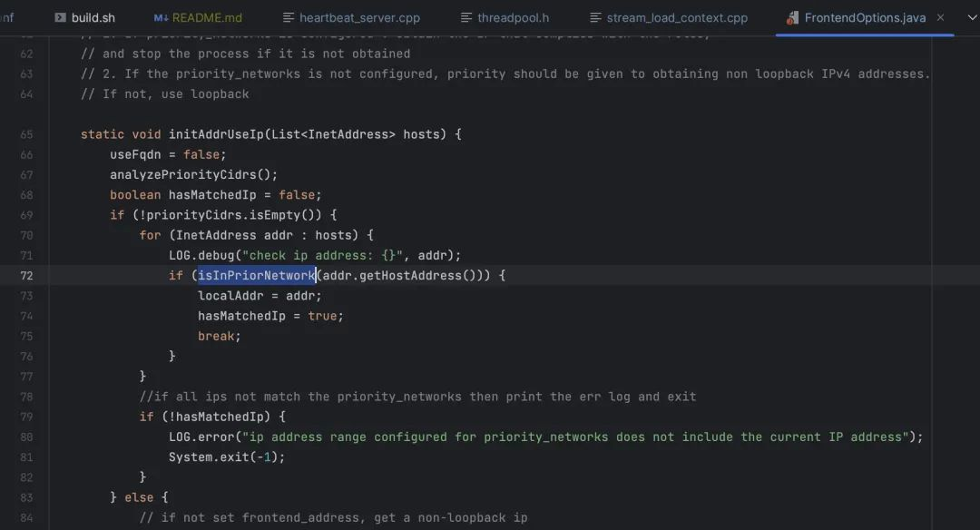Screen dimensions: 980x530
Task: Show hidden tabs dropdown chevron
Action: click(972, 17)
